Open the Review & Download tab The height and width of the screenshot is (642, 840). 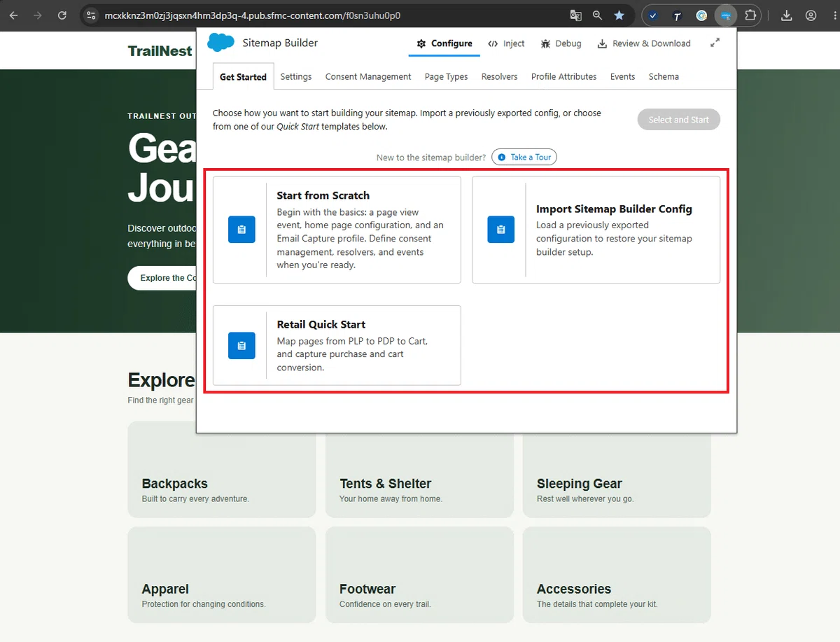pyautogui.click(x=643, y=43)
